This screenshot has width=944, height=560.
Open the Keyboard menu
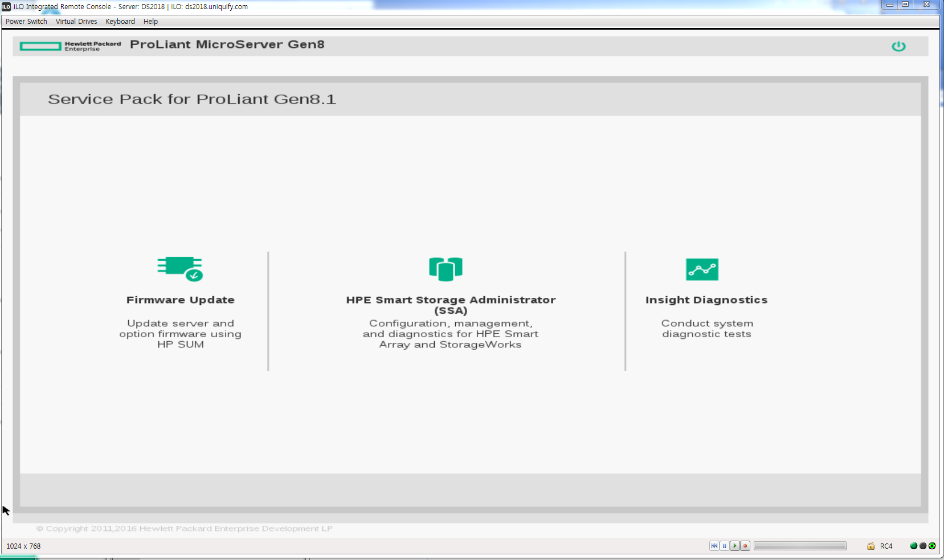120,22
